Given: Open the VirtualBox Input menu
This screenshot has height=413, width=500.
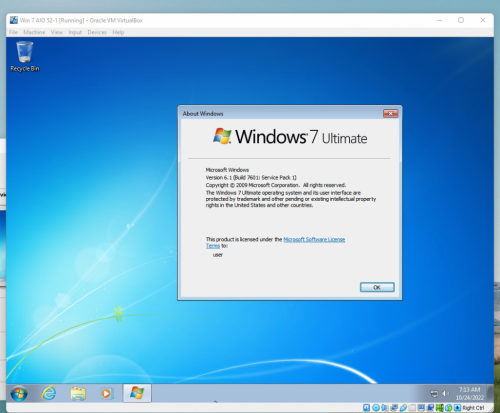Looking at the screenshot, I should [x=75, y=32].
